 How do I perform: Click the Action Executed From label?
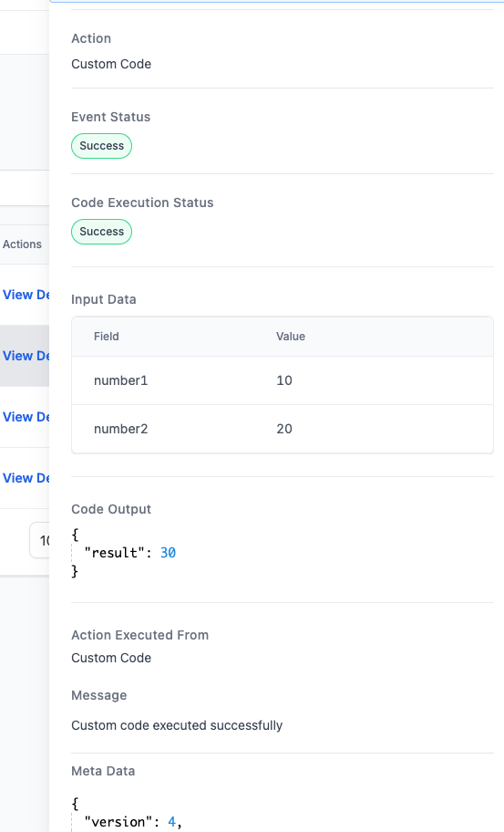click(x=140, y=635)
